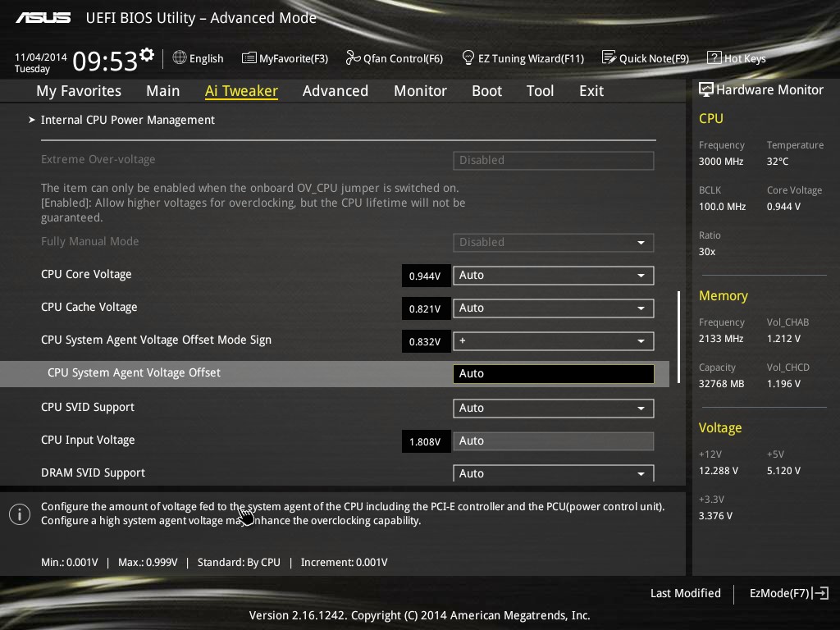Click the 3000 MHz CPU frequency value
Image resolution: width=840 pixels, height=630 pixels.
(x=721, y=162)
